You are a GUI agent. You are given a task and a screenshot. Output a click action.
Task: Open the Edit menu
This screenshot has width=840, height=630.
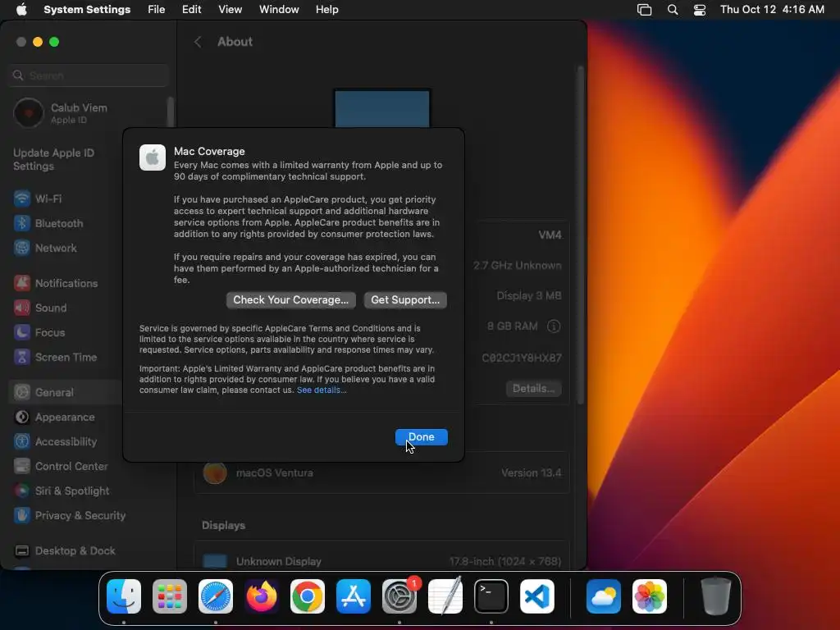pyautogui.click(x=191, y=10)
